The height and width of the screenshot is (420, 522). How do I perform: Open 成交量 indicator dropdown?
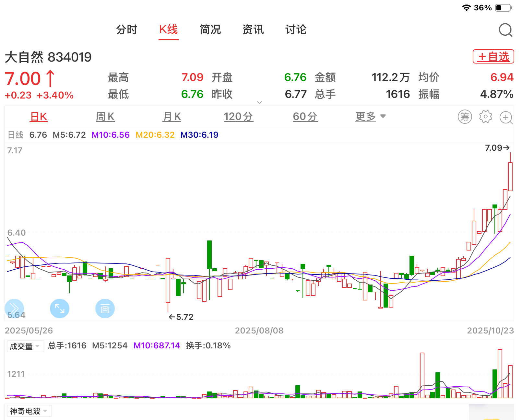click(25, 346)
